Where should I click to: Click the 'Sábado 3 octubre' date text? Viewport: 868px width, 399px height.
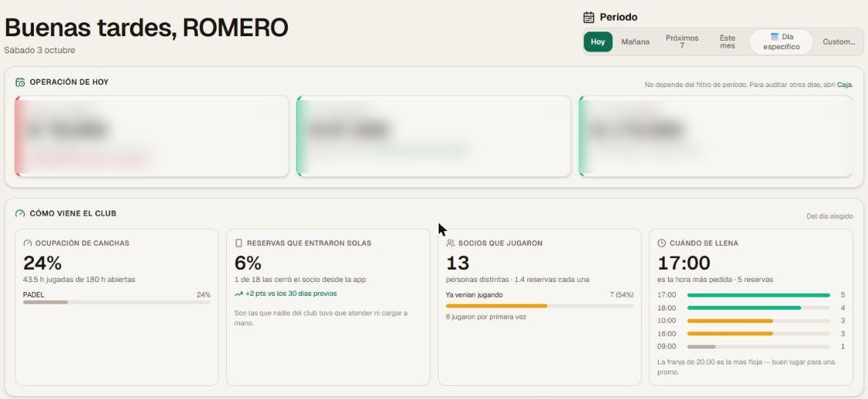(x=40, y=50)
